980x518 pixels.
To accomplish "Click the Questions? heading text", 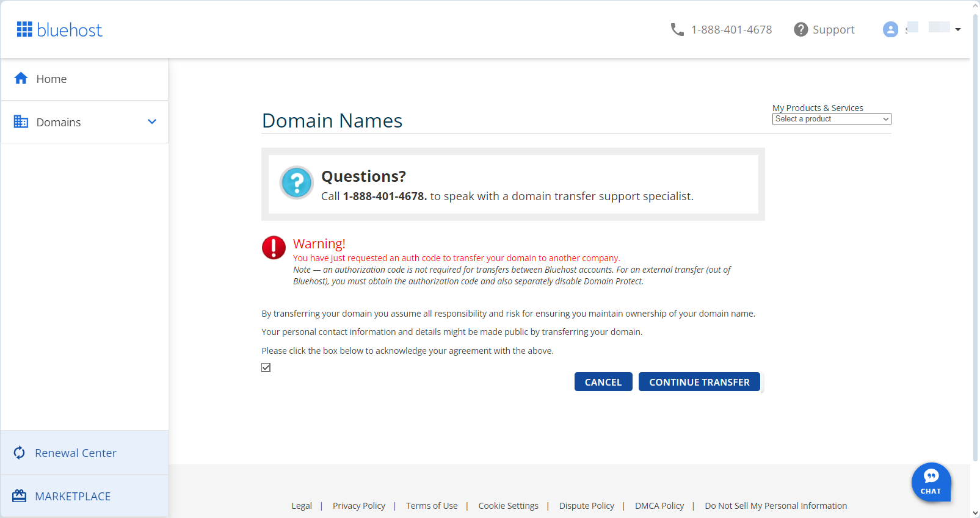I will (364, 176).
